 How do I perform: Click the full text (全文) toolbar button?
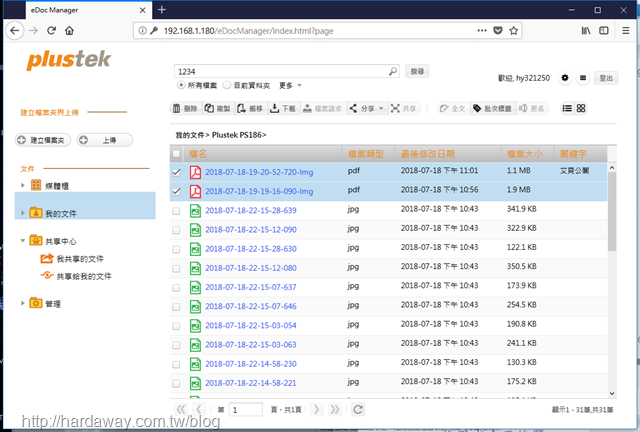click(x=453, y=108)
